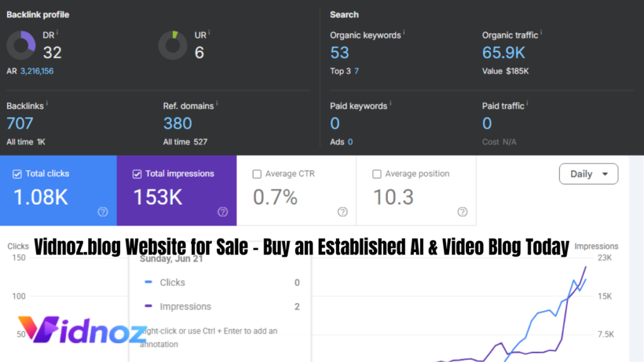The height and width of the screenshot is (362, 644).
Task: Open info icon beside Paid keywords
Action: [390, 104]
